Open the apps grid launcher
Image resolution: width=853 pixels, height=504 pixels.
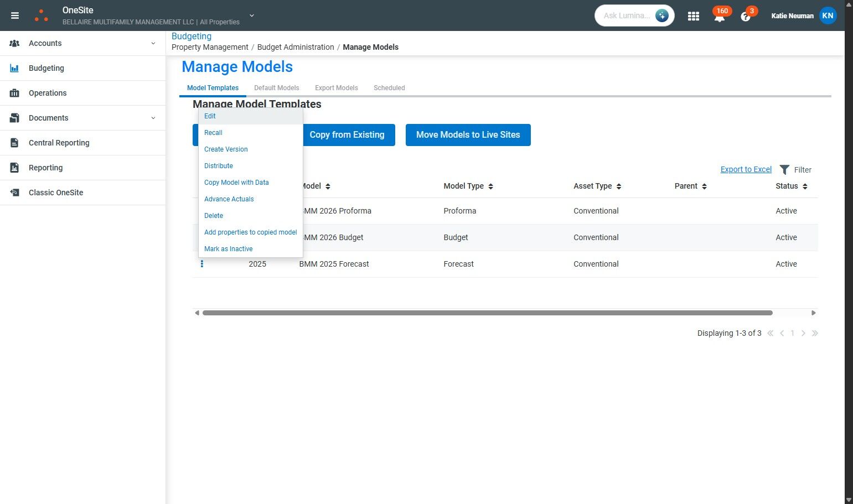point(693,16)
